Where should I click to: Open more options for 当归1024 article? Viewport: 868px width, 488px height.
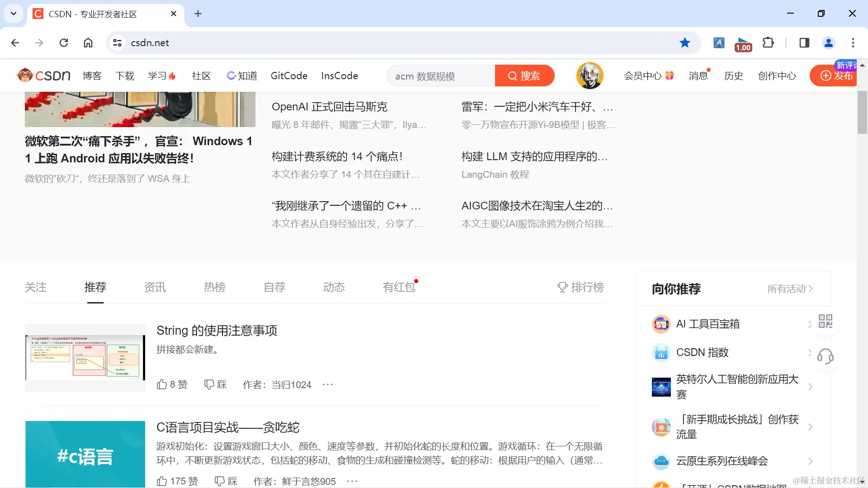pyautogui.click(x=328, y=384)
